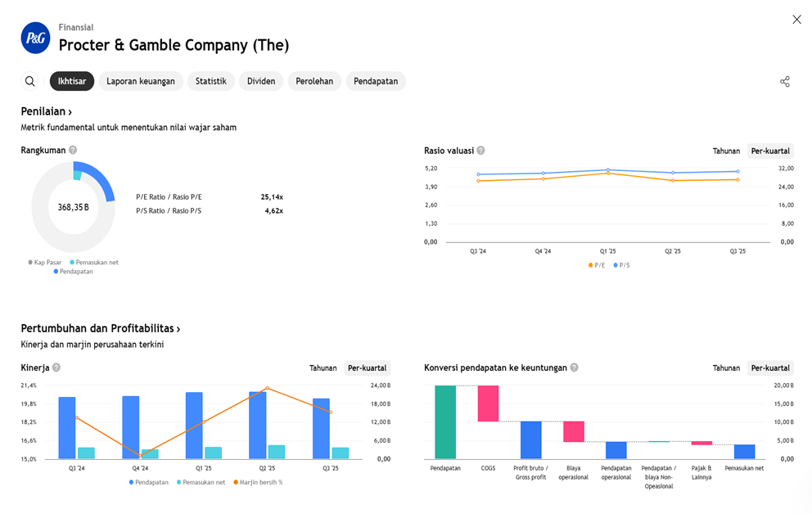Click the search magnifier icon
Image resolution: width=812 pixels, height=514 pixels.
click(30, 81)
